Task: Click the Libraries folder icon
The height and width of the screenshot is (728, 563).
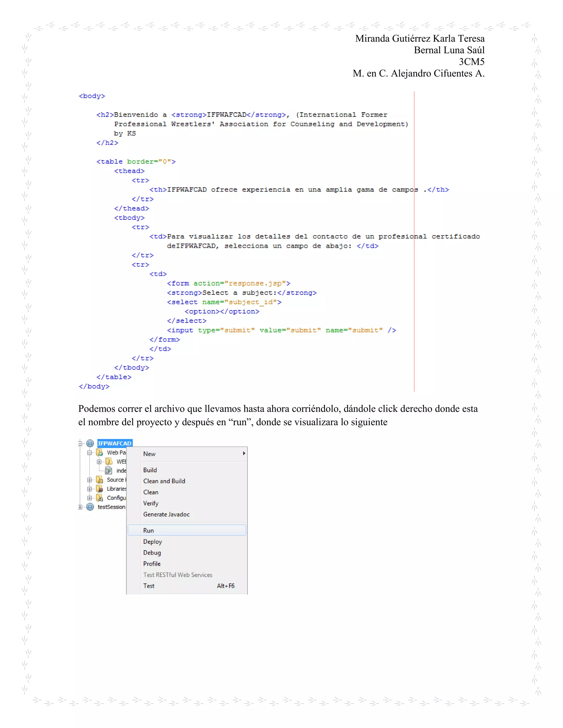Action: click(100, 489)
